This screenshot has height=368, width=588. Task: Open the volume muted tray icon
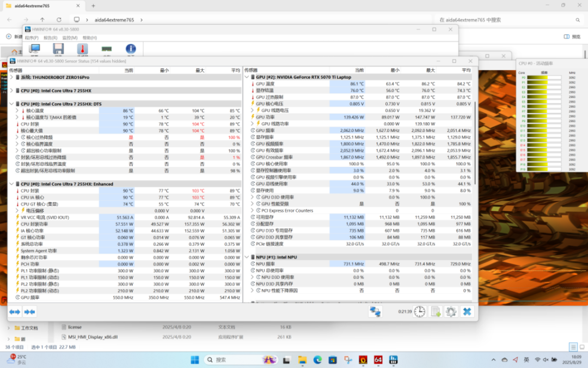click(546, 360)
